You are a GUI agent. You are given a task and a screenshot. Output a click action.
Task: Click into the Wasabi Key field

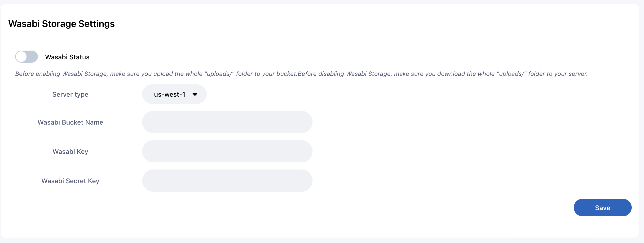pos(227,151)
